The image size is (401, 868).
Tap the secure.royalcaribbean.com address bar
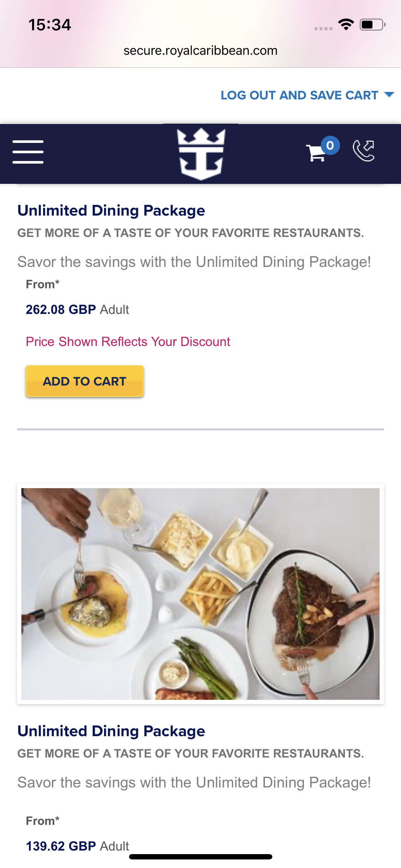200,51
